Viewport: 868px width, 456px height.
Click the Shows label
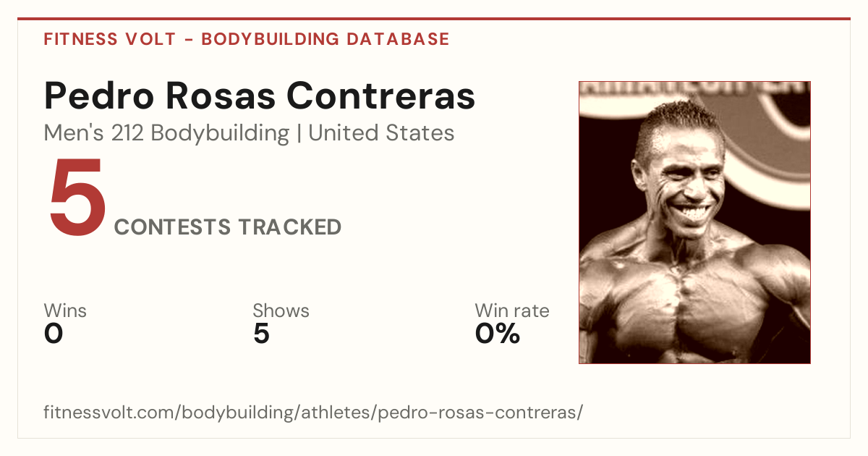(281, 311)
